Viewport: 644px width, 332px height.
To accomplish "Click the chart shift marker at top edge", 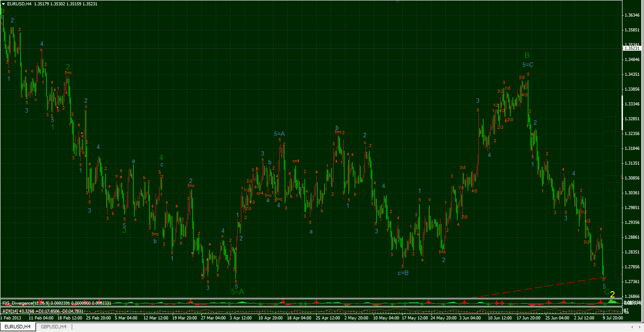I will tap(397, 2).
